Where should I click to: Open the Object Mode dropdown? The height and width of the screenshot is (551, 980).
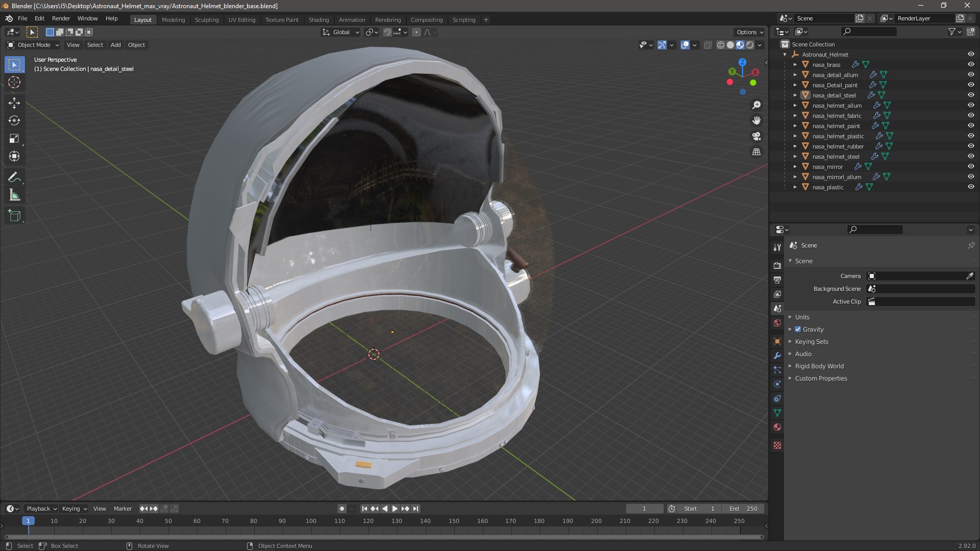click(33, 45)
